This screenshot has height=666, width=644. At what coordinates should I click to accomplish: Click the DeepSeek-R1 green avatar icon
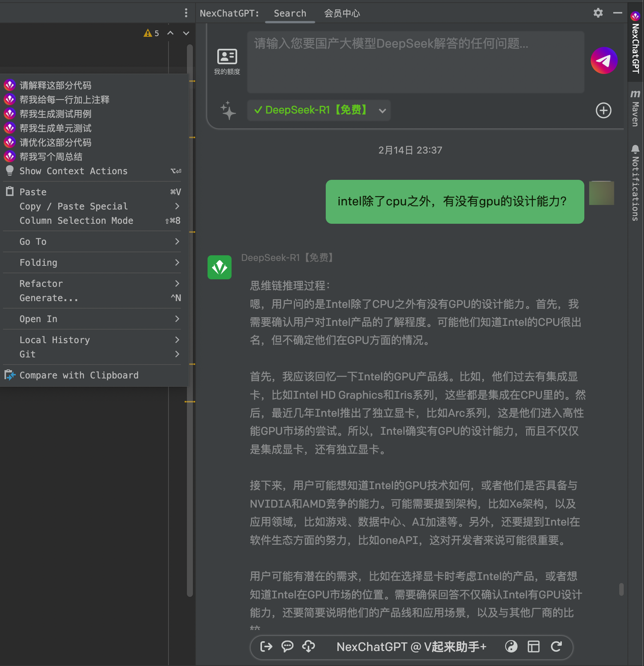pyautogui.click(x=220, y=267)
